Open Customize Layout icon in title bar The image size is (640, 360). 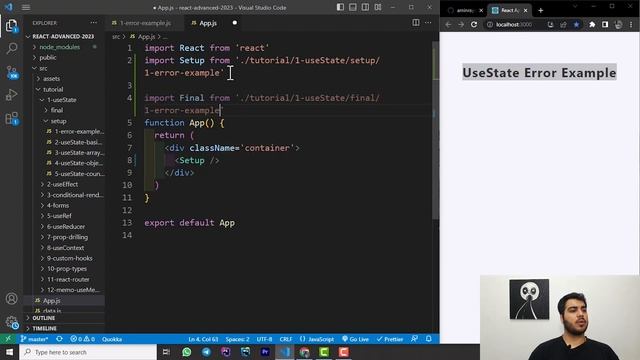click(378, 7)
